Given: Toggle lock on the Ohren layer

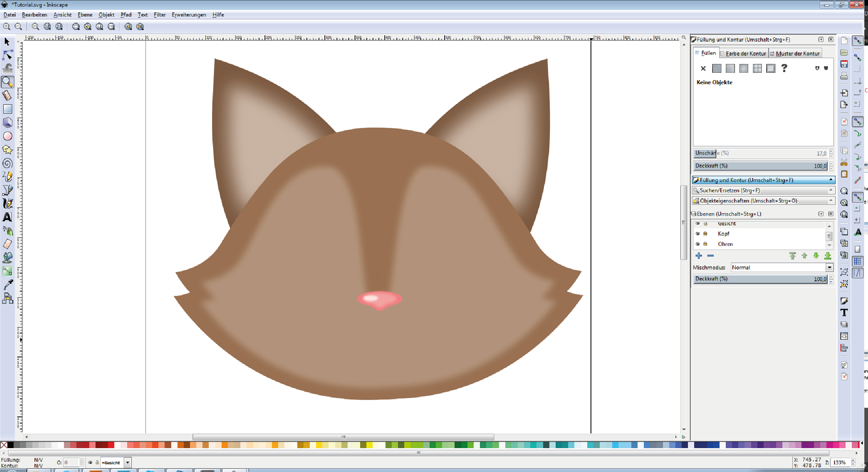Looking at the screenshot, I should pyautogui.click(x=705, y=244).
